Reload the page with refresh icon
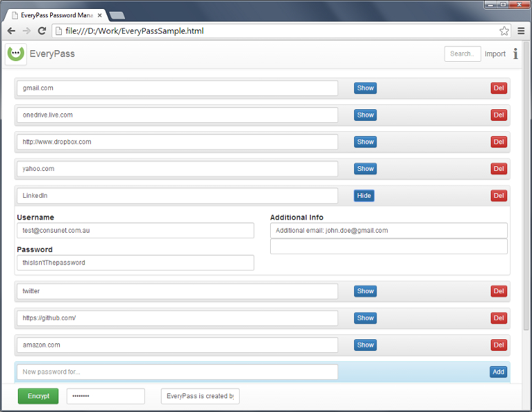532x412 pixels. 42,31
